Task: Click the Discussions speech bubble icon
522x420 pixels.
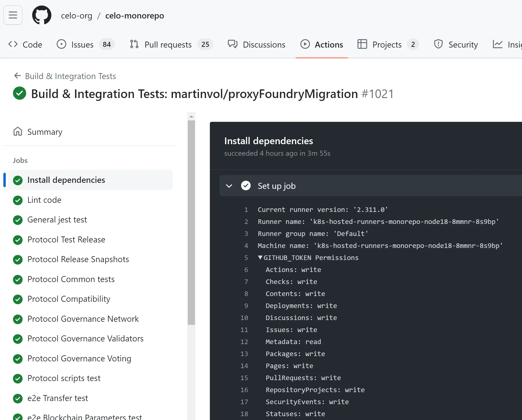Action: coord(232,44)
